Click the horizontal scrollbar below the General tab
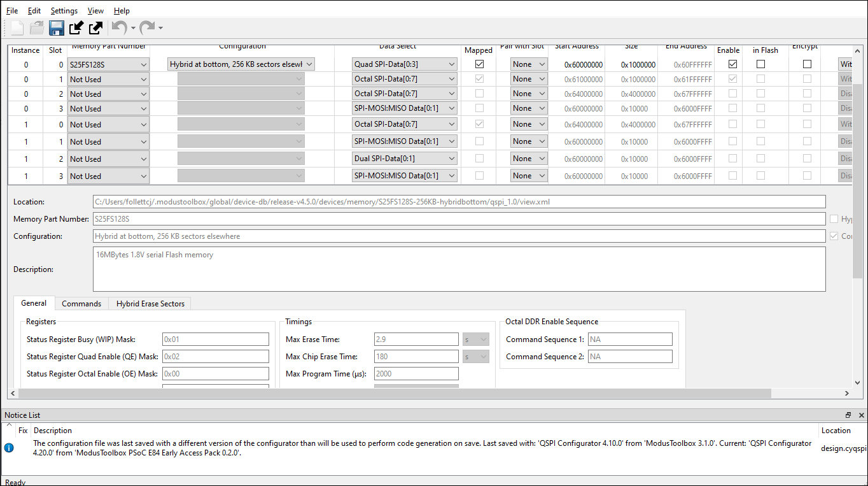 [x=430, y=393]
